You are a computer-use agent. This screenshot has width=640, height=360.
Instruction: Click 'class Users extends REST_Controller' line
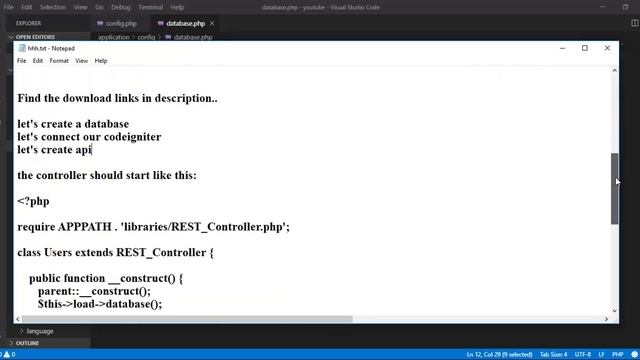tap(115, 253)
